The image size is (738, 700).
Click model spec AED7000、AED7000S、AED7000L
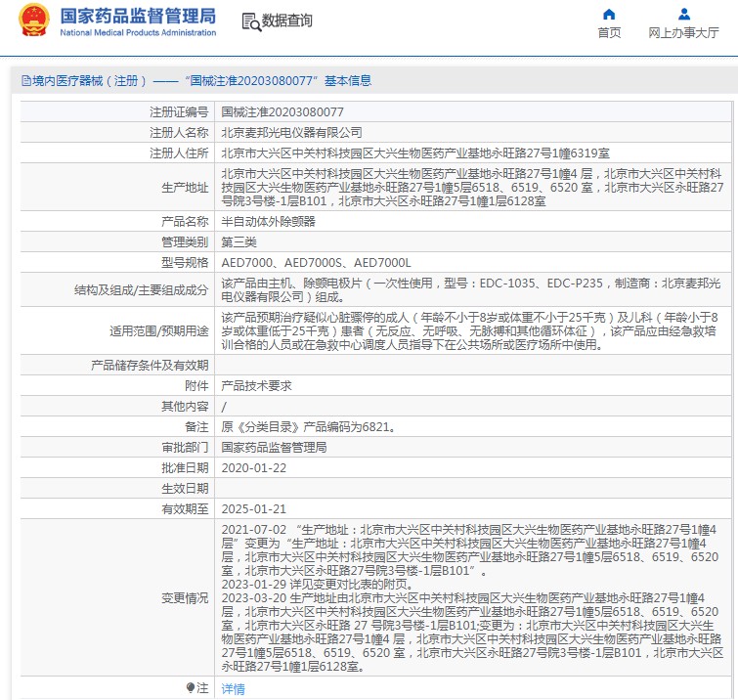coord(317,263)
